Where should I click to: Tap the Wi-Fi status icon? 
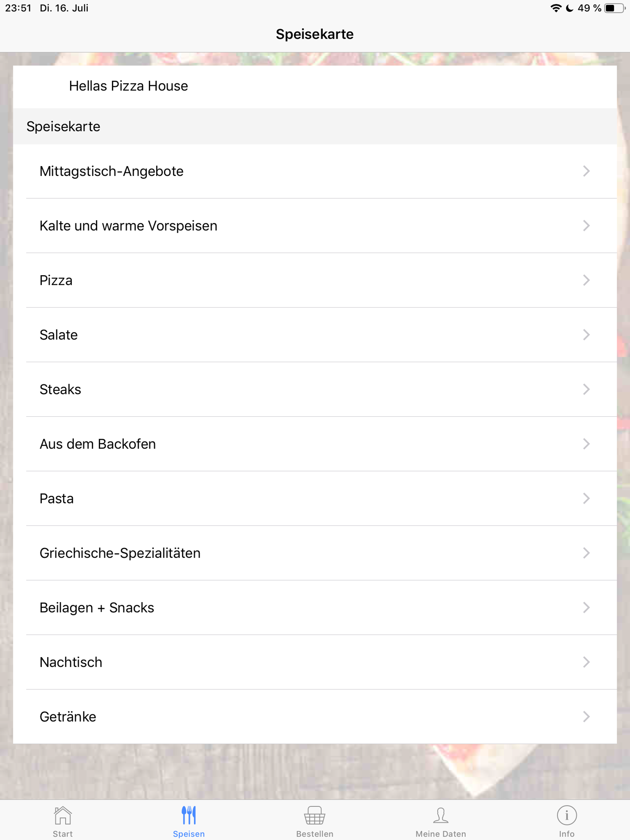tap(556, 8)
